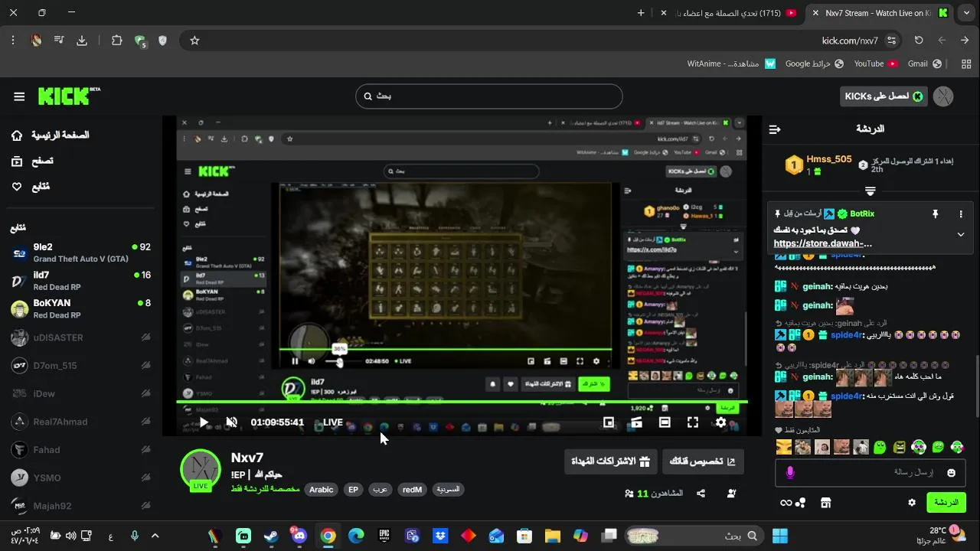Viewport: 980px width, 551px height.
Task: Click the KICK logo to go home
Action: 67,96
